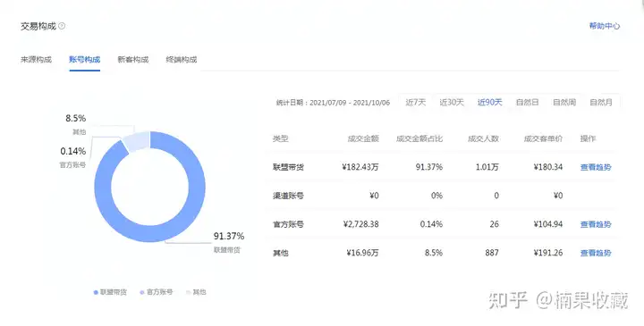
Task: Open the 帮助中心 link
Action: [x=604, y=26]
